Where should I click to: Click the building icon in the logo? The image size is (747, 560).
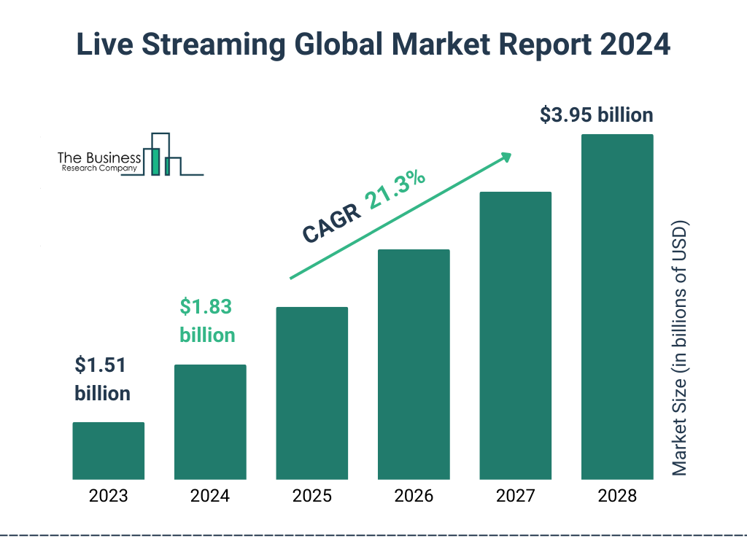pyautogui.click(x=162, y=155)
